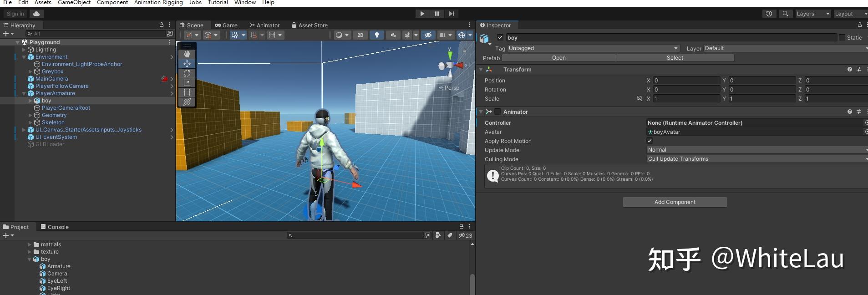
Task: Open the Culling Mode dropdown
Action: coord(756,159)
